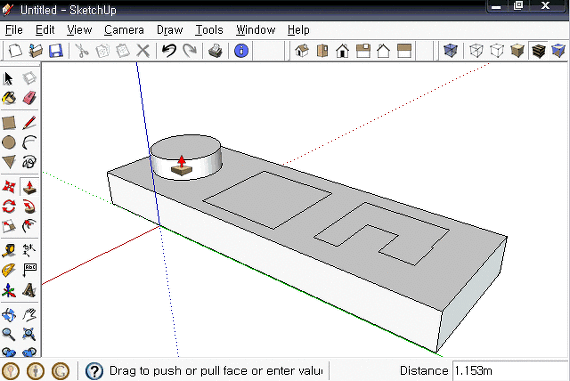Select the Follow Me tool

(x=29, y=206)
